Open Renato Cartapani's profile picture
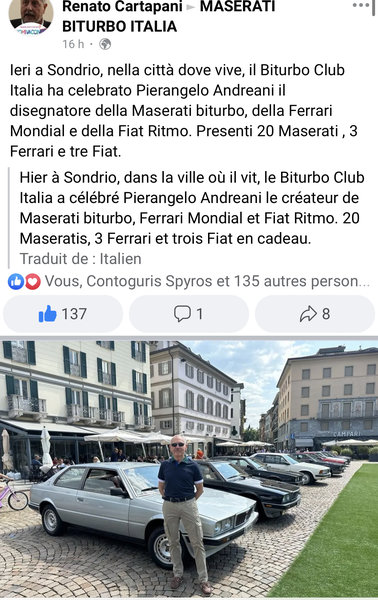This screenshot has height=600, width=378. [x=31, y=17]
